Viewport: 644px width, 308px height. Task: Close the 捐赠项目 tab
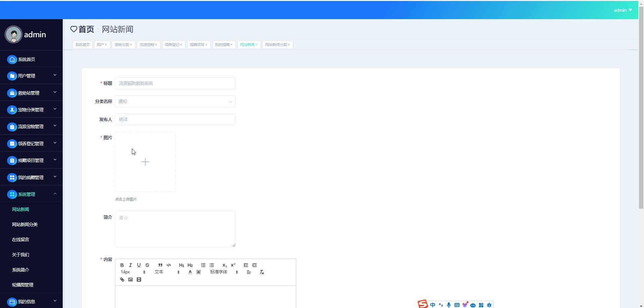(x=206, y=45)
